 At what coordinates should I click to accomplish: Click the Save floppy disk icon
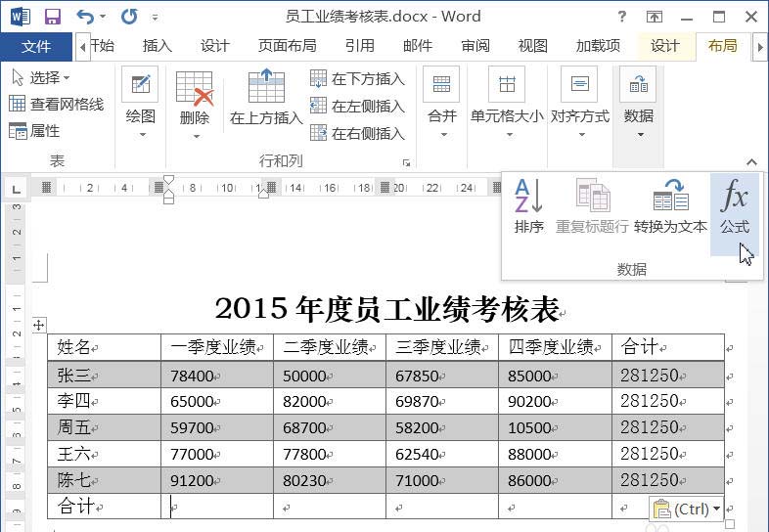[x=53, y=18]
